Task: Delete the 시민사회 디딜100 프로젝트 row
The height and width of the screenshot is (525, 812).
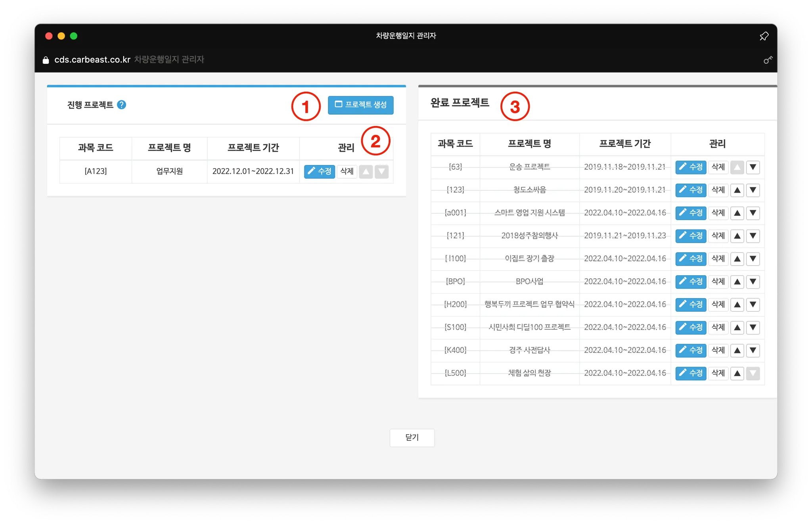Action: (x=718, y=327)
